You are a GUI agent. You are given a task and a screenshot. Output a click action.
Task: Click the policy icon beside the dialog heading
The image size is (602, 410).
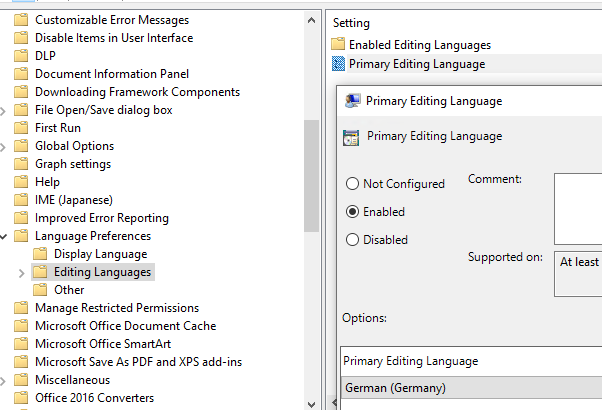coord(351,137)
